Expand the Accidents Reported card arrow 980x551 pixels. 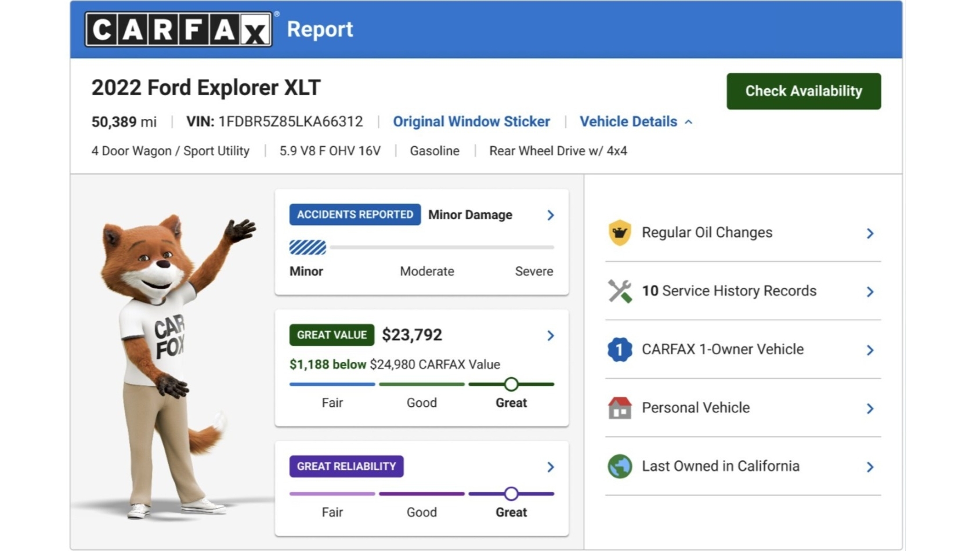pyautogui.click(x=551, y=215)
